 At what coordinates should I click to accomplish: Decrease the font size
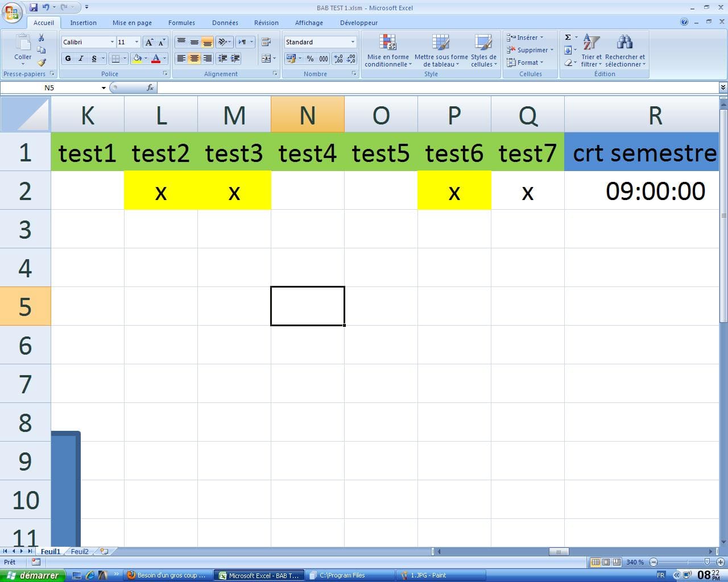(161, 42)
